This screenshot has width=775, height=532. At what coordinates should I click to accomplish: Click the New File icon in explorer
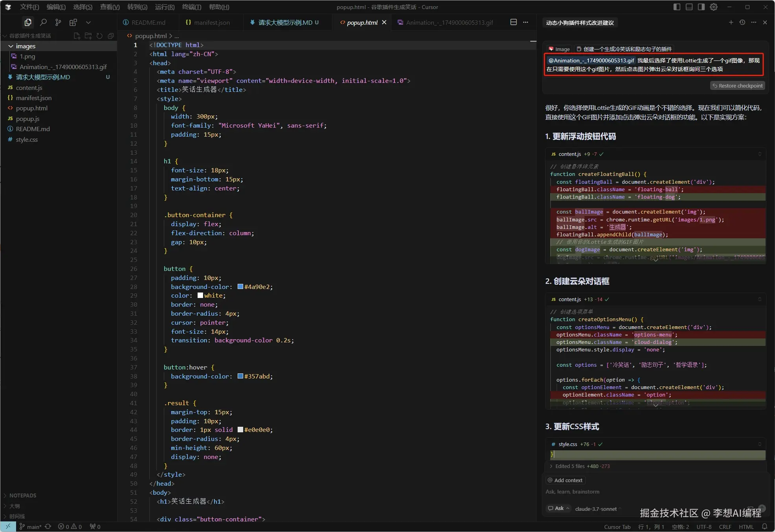click(77, 36)
